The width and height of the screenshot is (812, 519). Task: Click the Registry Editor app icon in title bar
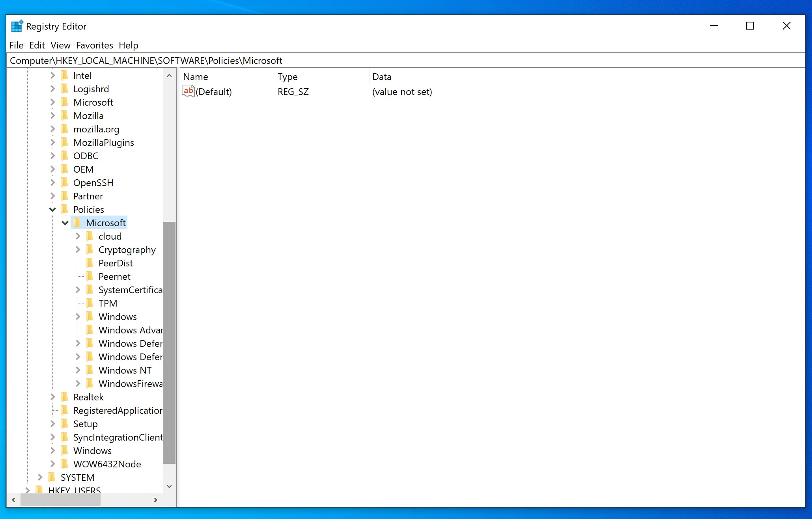pos(17,26)
